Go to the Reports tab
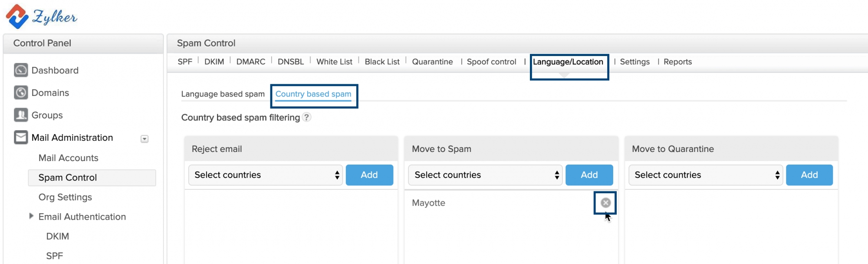Viewport: 868px width, 264px height. point(677,62)
